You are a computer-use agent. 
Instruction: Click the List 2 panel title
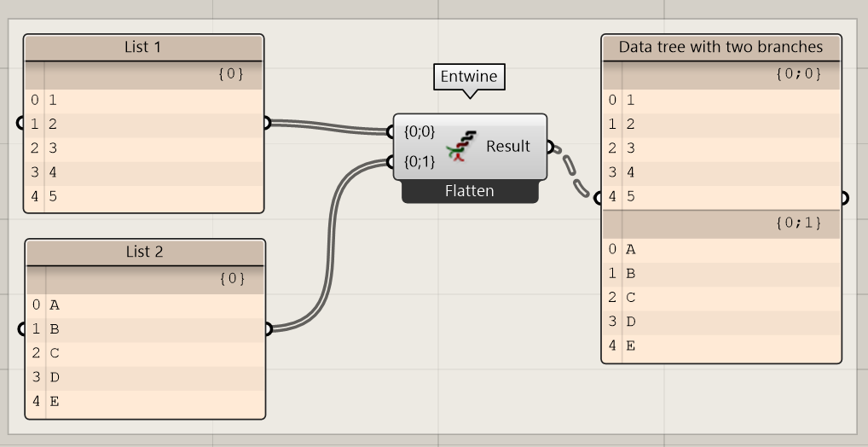(144, 252)
